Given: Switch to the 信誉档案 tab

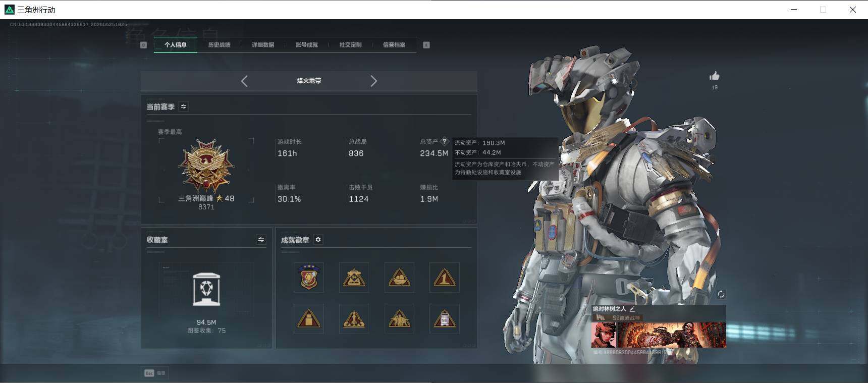Looking at the screenshot, I should tap(394, 45).
